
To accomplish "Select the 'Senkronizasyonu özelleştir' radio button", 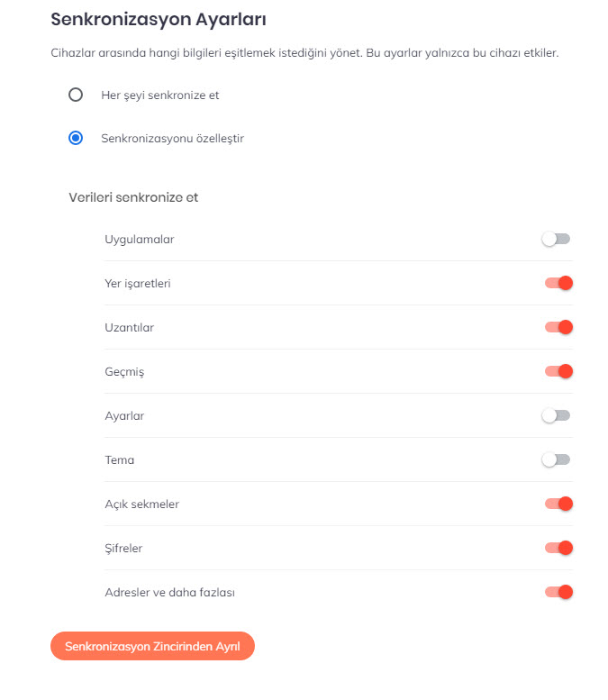I will pos(76,139).
